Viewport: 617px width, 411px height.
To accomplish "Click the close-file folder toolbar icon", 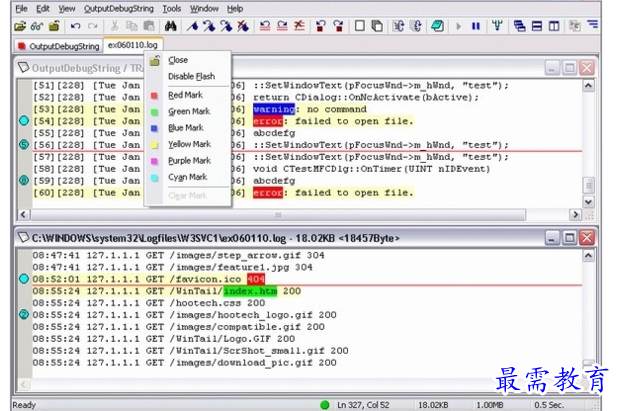I will click(x=54, y=26).
